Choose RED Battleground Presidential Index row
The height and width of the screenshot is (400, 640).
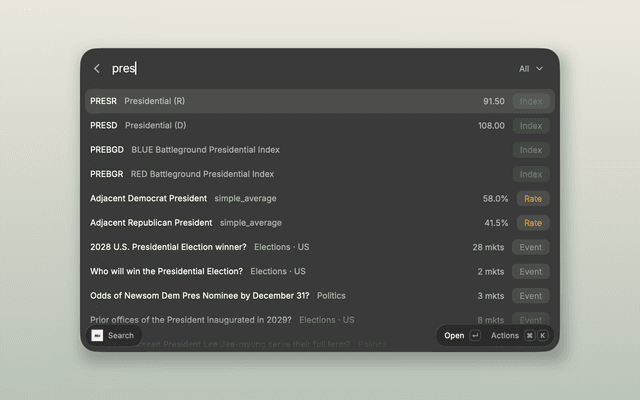tap(320, 174)
